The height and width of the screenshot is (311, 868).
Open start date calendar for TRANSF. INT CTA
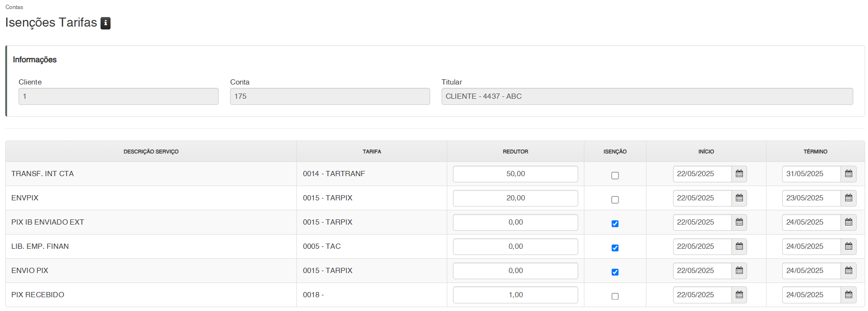739,174
